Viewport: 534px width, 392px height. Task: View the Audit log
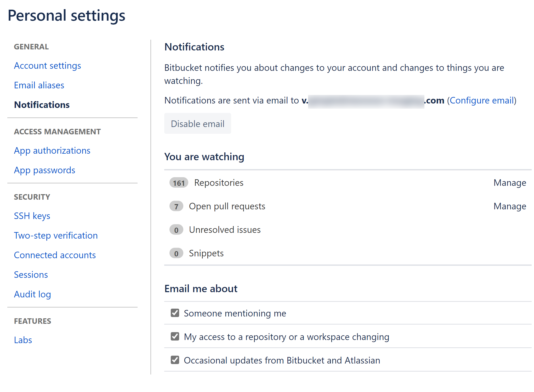(x=32, y=294)
